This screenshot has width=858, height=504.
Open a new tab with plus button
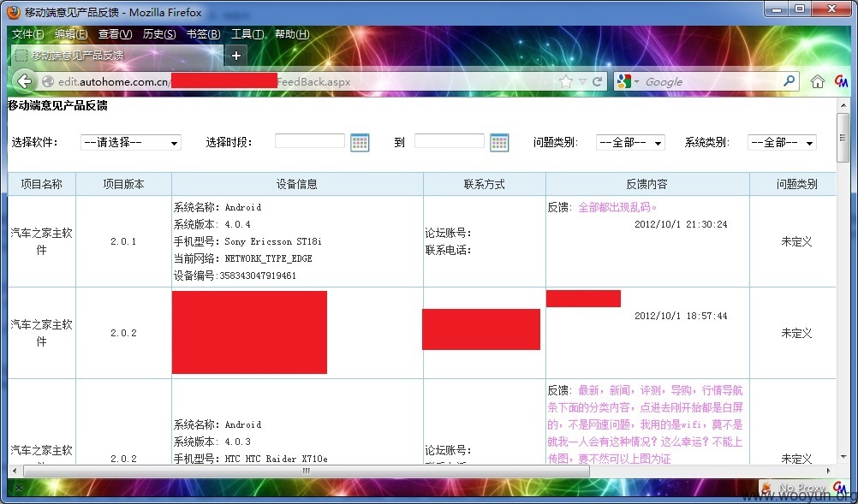tap(235, 56)
